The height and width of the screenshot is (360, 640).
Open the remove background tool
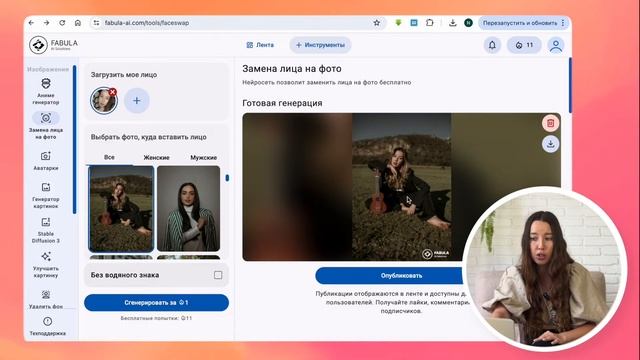click(x=46, y=299)
